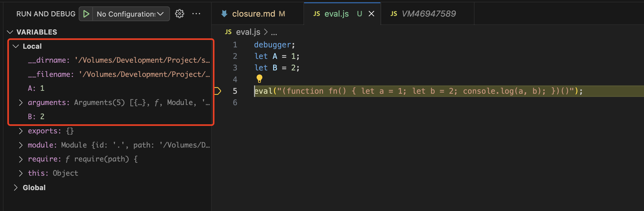Click the 'let A = 1;' code line
The height and width of the screenshot is (211, 644).
(277, 56)
